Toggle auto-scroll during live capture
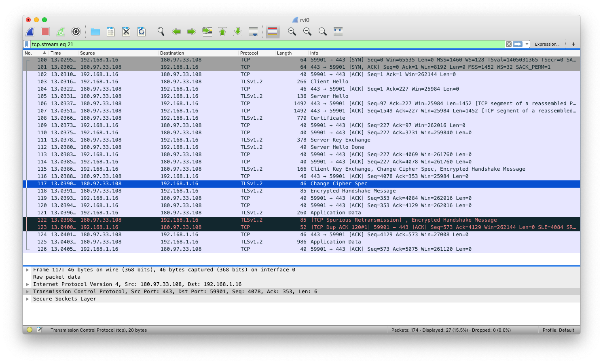603x364 pixels. click(253, 32)
